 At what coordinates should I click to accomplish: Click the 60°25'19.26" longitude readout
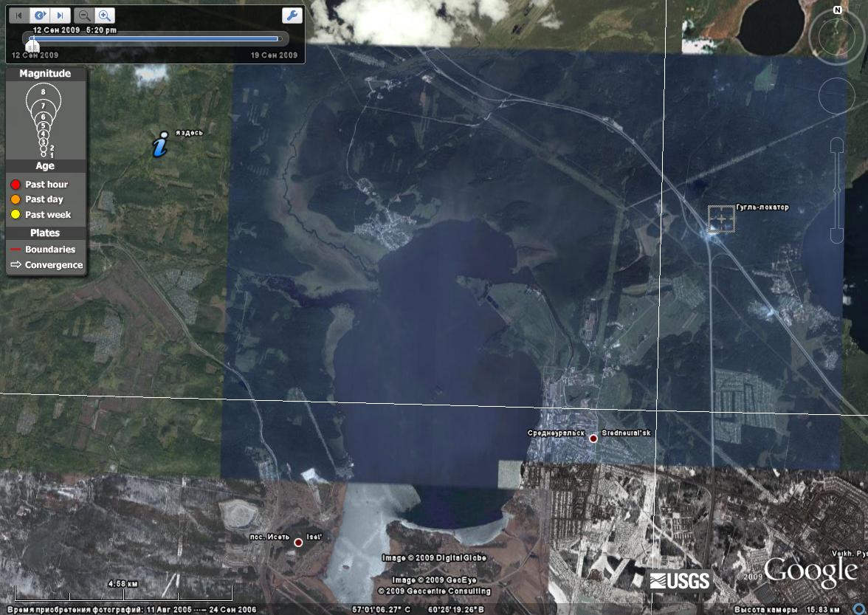coord(455,610)
